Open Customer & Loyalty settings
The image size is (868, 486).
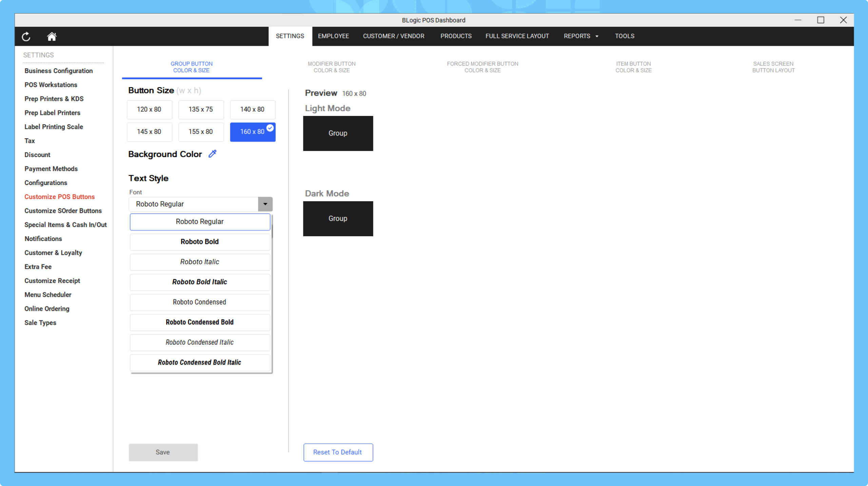point(53,253)
